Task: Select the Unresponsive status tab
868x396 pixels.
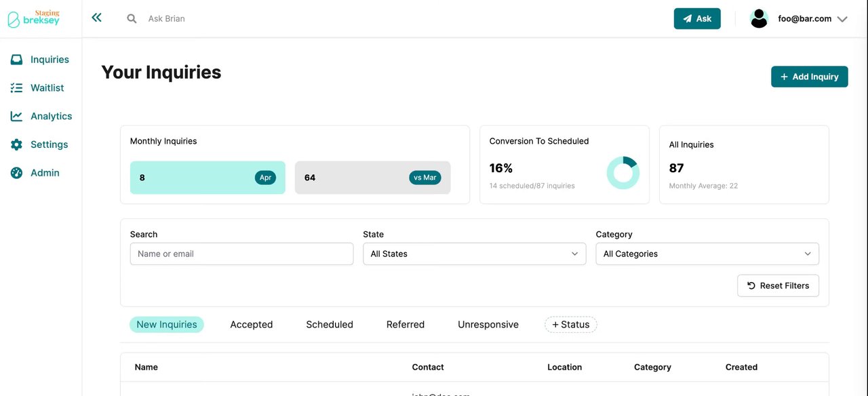Action: [x=488, y=324]
